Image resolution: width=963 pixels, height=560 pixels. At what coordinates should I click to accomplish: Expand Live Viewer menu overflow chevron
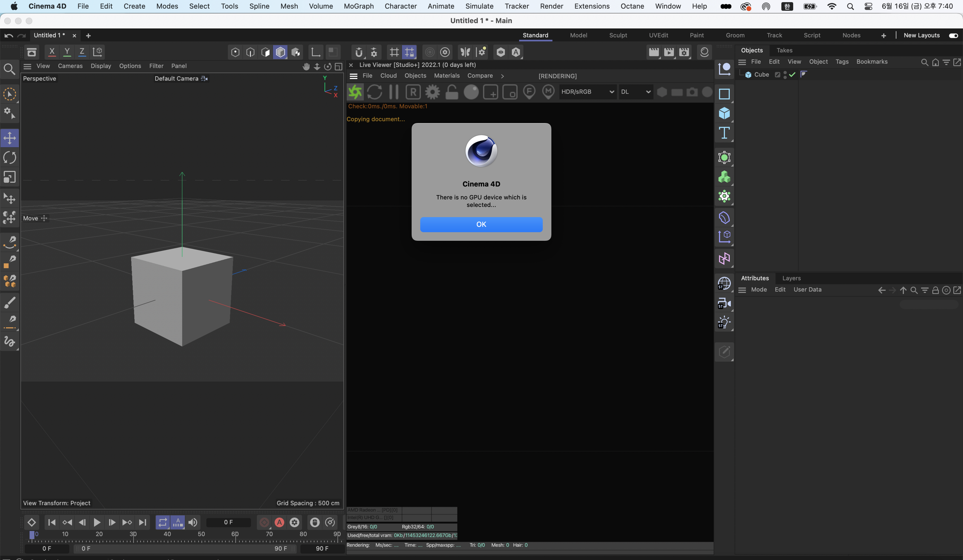502,76
